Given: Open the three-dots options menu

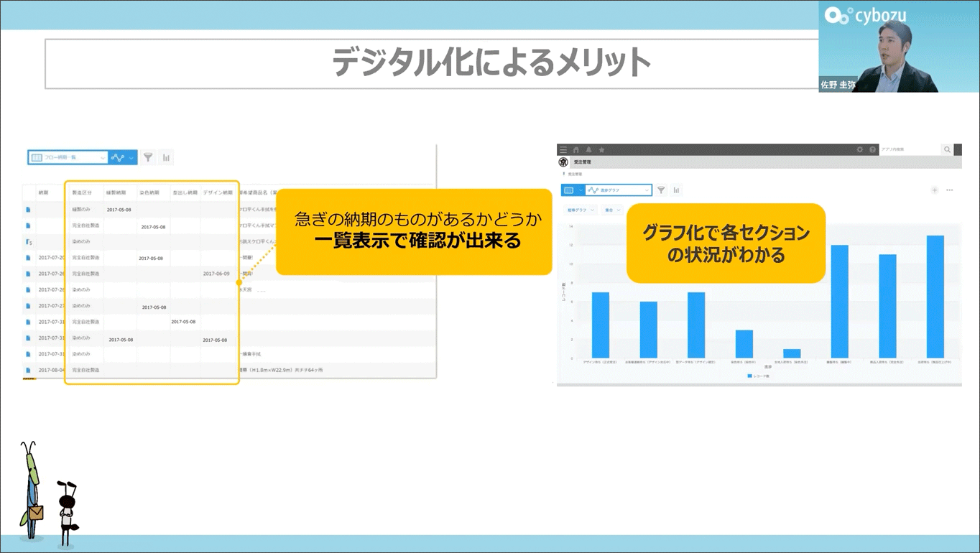Looking at the screenshot, I should click(950, 190).
